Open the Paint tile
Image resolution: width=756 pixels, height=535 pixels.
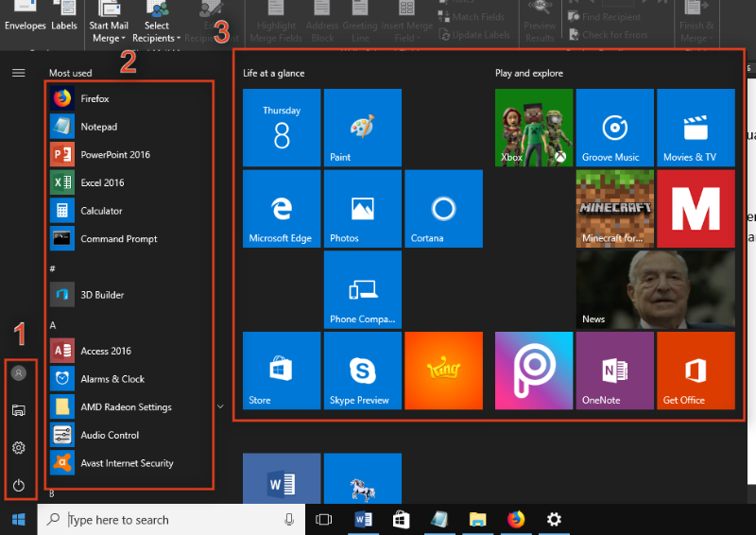363,128
